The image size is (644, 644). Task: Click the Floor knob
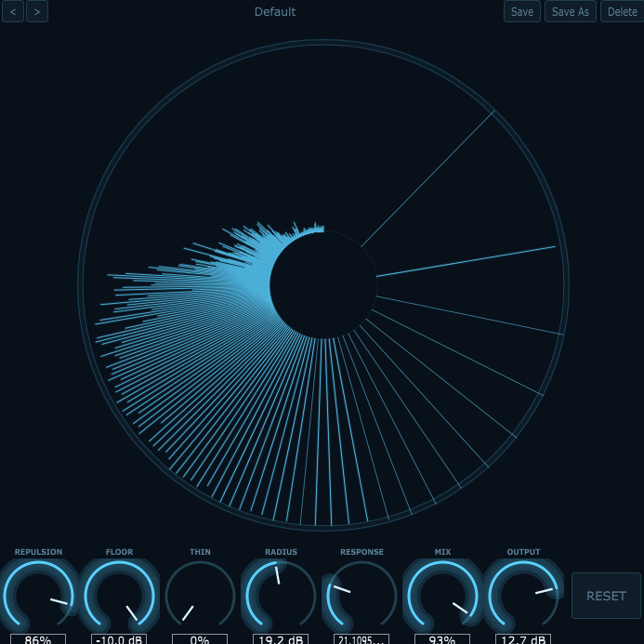click(119, 595)
